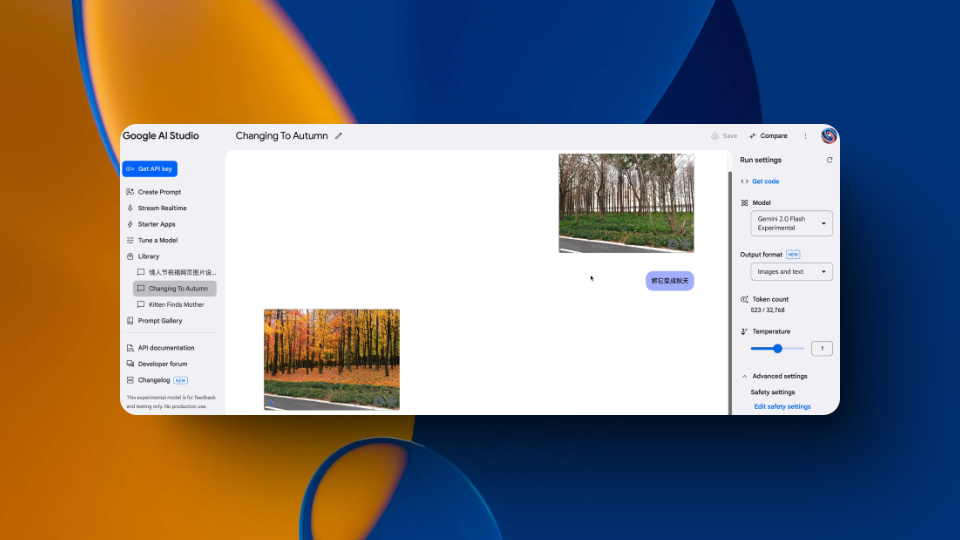960x540 pixels.
Task: Collapse the Advanced settings section
Action: click(745, 376)
